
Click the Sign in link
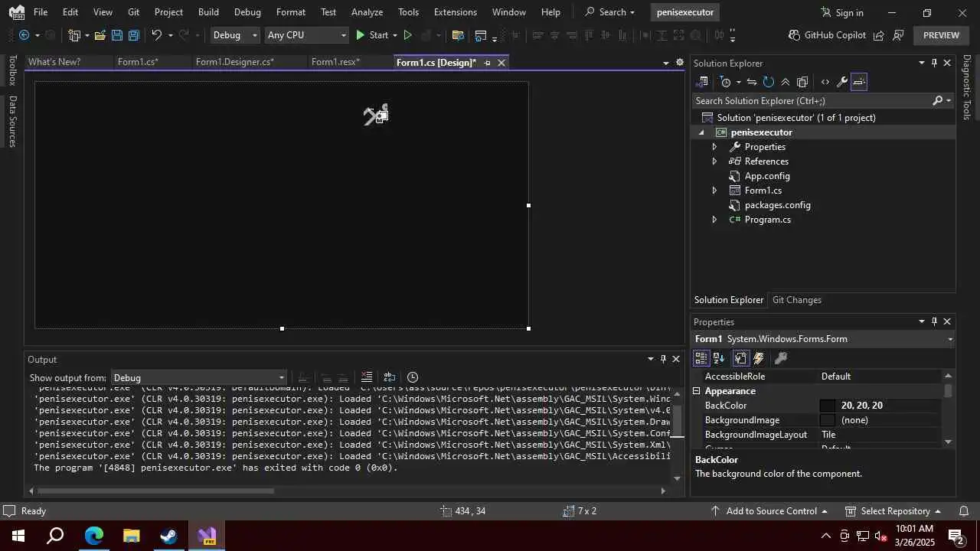(x=842, y=12)
